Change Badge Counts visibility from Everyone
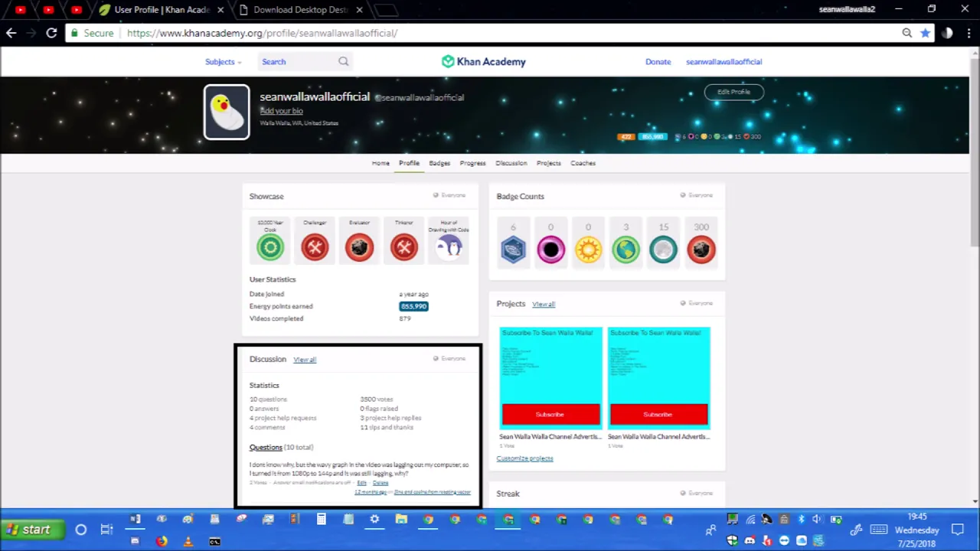Screen dimensions: 980x551 [x=697, y=195]
